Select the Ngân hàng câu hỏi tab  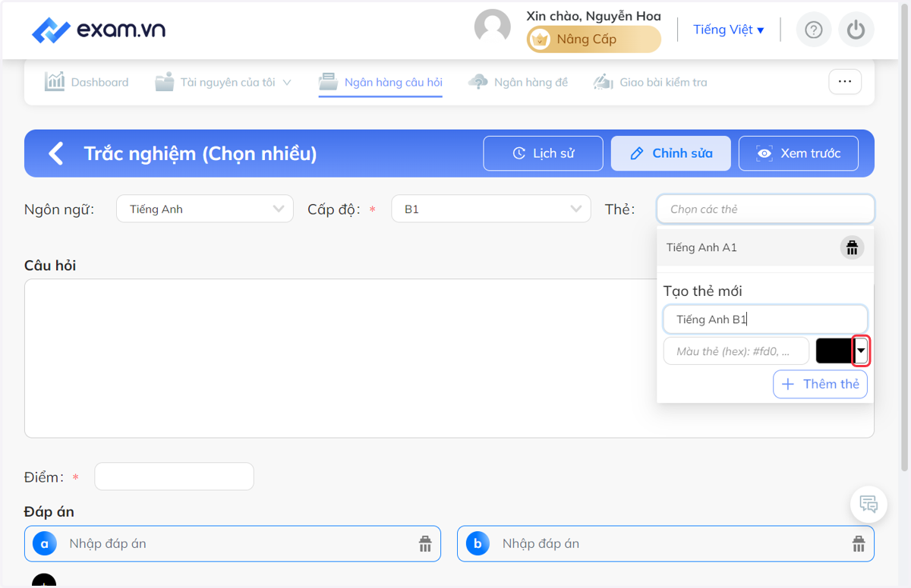click(x=380, y=82)
